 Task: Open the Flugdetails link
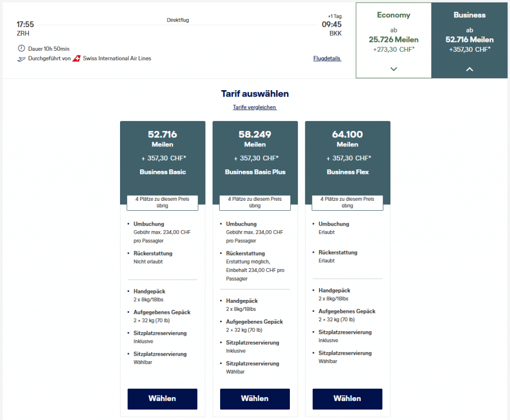pos(327,58)
